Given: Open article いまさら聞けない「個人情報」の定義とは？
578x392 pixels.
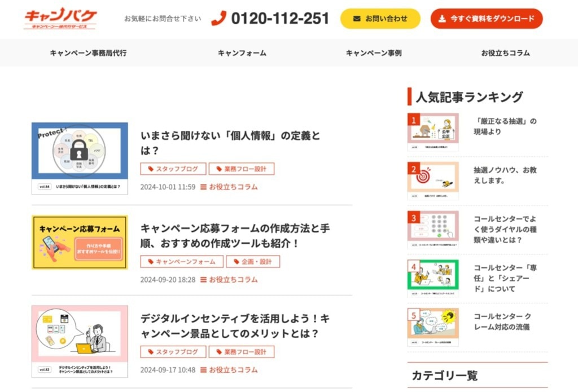Looking at the screenshot, I should click(x=230, y=143).
